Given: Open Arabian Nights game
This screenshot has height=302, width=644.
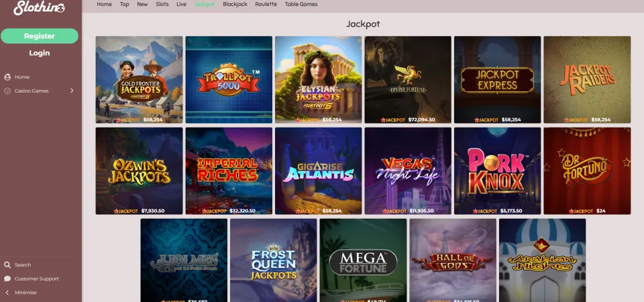Looking at the screenshot, I should [542, 260].
